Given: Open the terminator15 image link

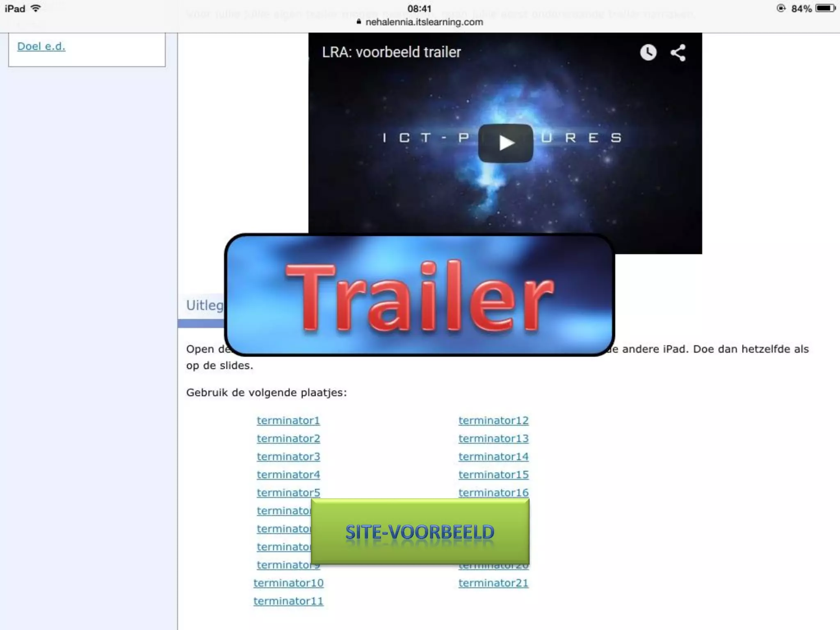Looking at the screenshot, I should click(493, 475).
